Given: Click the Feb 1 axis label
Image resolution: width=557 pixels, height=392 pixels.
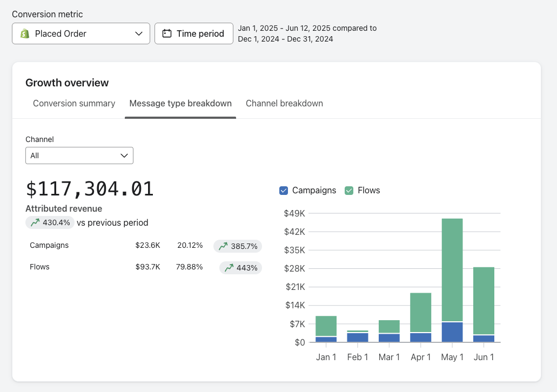Looking at the screenshot, I should coord(358,357).
